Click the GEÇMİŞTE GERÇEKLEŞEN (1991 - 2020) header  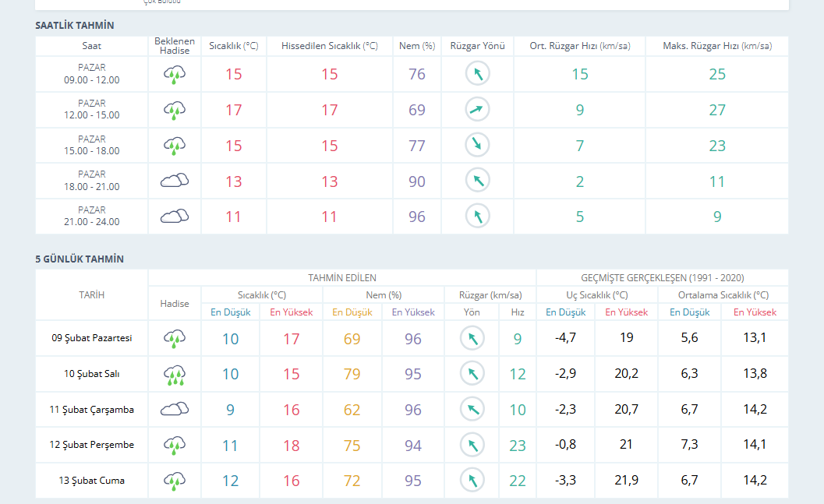click(662, 278)
